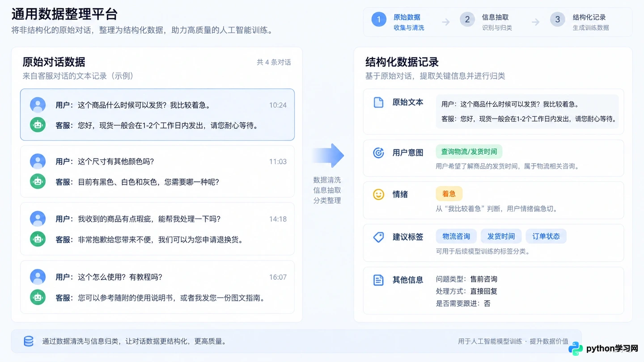Click user avatar beside 我收到的商品有点瑕疵

pyautogui.click(x=38, y=219)
